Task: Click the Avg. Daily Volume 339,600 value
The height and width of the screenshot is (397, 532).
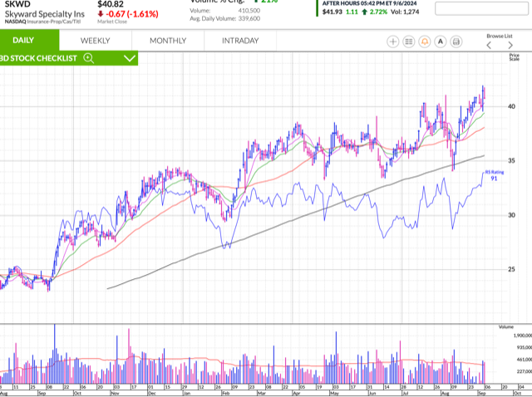Action: tap(249, 18)
